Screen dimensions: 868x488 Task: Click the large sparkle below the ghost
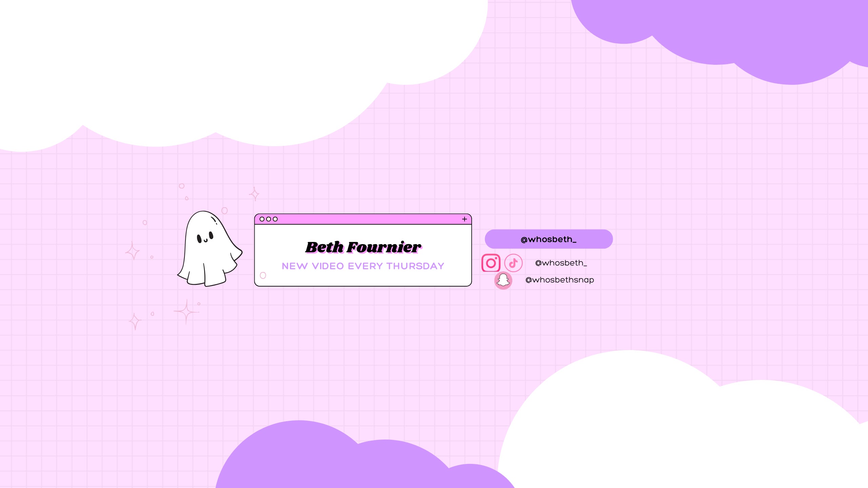click(x=186, y=311)
